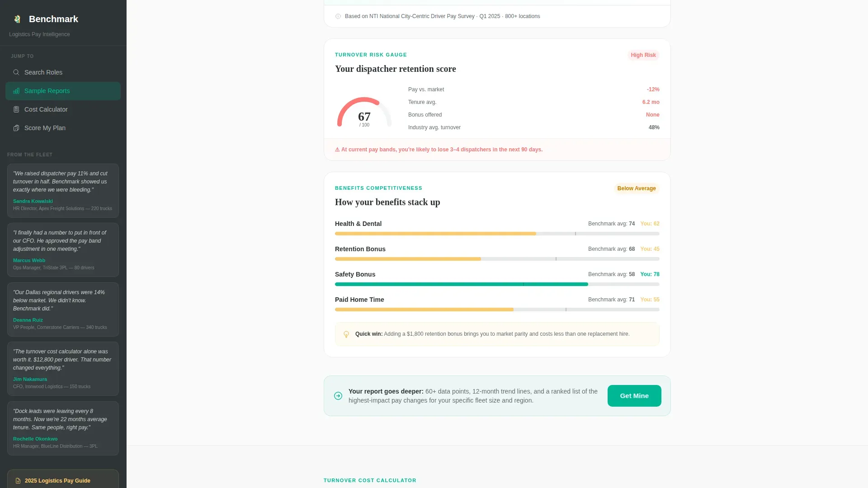Click the retention score gauge showing 67
This screenshot has height=488, width=868.
pos(364,113)
